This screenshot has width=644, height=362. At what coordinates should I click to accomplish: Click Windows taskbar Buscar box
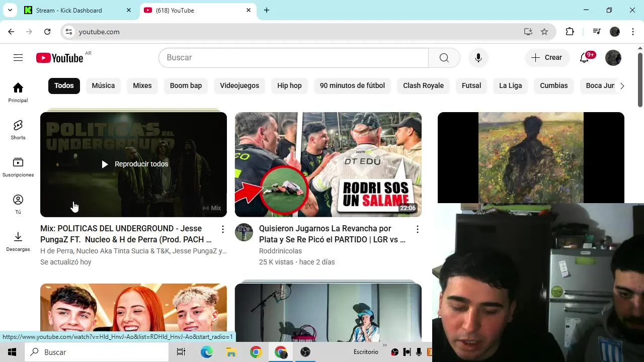[x=97, y=352]
